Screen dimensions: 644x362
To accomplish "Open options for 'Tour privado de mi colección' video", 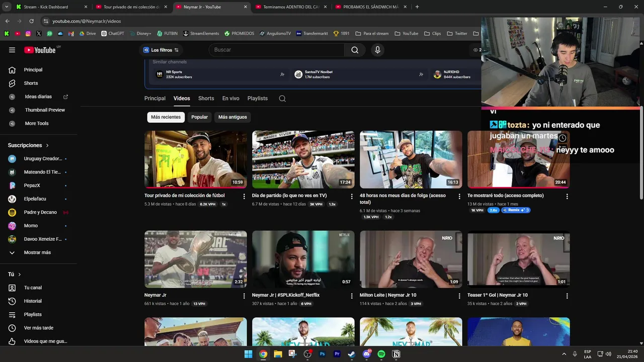I will click(x=244, y=196).
